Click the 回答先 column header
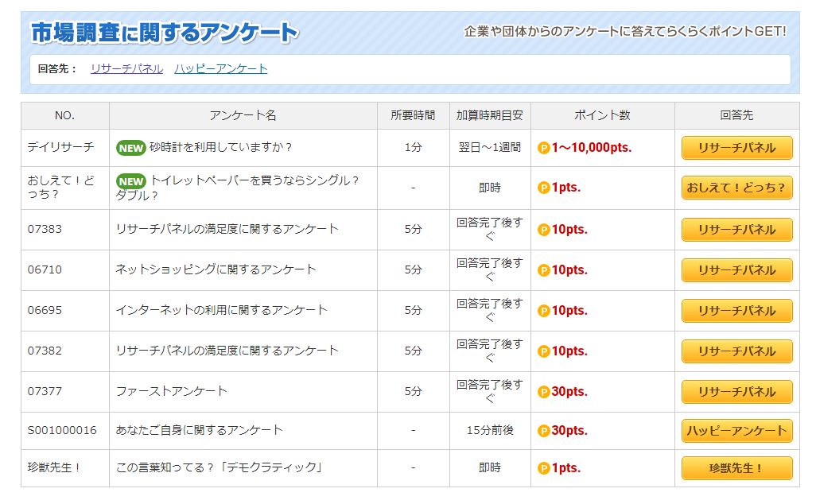Screen dimensions: 816x504 point(737,115)
